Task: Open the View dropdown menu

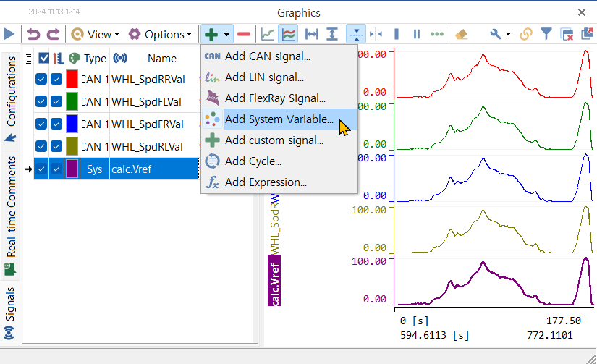Action: tap(96, 34)
